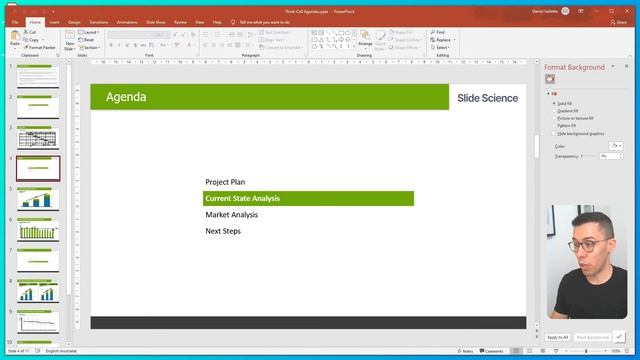This screenshot has height=360, width=640.
Task: Switch to the Animations ribbon tab
Action: point(127,22)
